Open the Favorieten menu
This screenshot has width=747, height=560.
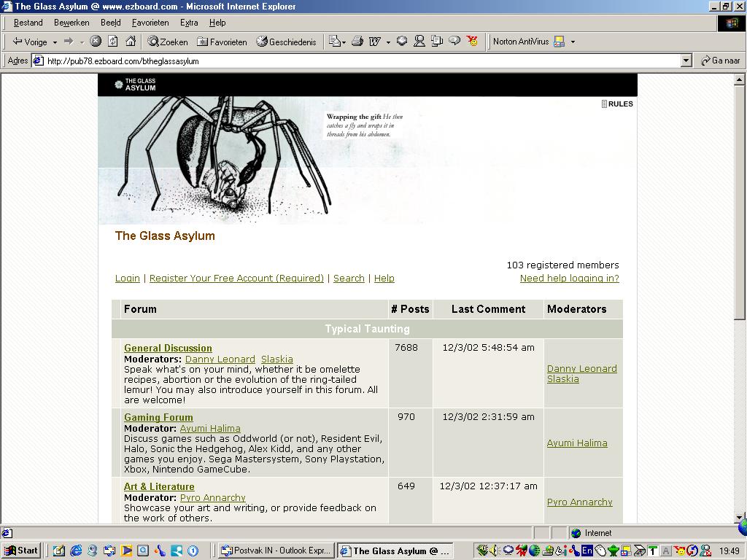pyautogui.click(x=150, y=23)
